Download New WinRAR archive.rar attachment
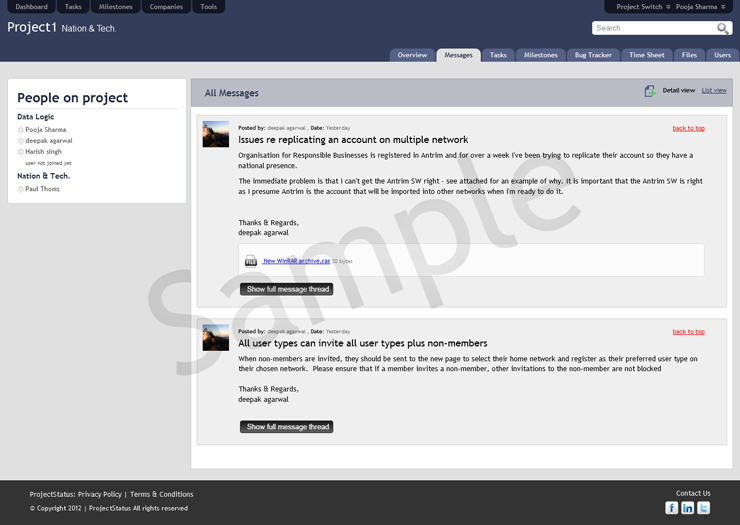Image resolution: width=740 pixels, height=525 pixels. 296,261
